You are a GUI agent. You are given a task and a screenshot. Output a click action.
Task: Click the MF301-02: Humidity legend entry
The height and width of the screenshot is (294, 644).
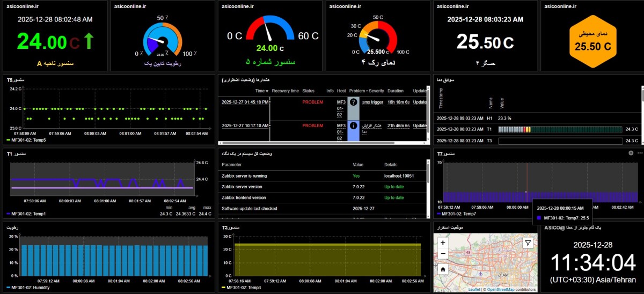click(29, 288)
